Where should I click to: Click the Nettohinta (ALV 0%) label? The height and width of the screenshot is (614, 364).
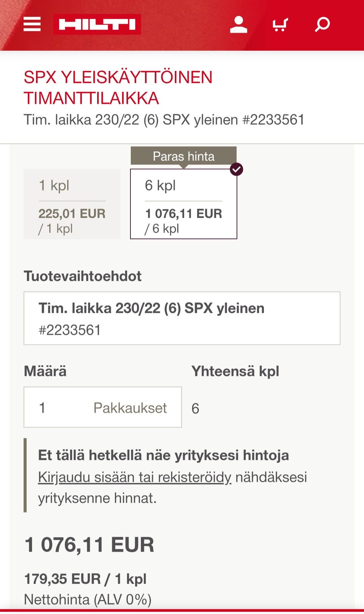(x=88, y=599)
